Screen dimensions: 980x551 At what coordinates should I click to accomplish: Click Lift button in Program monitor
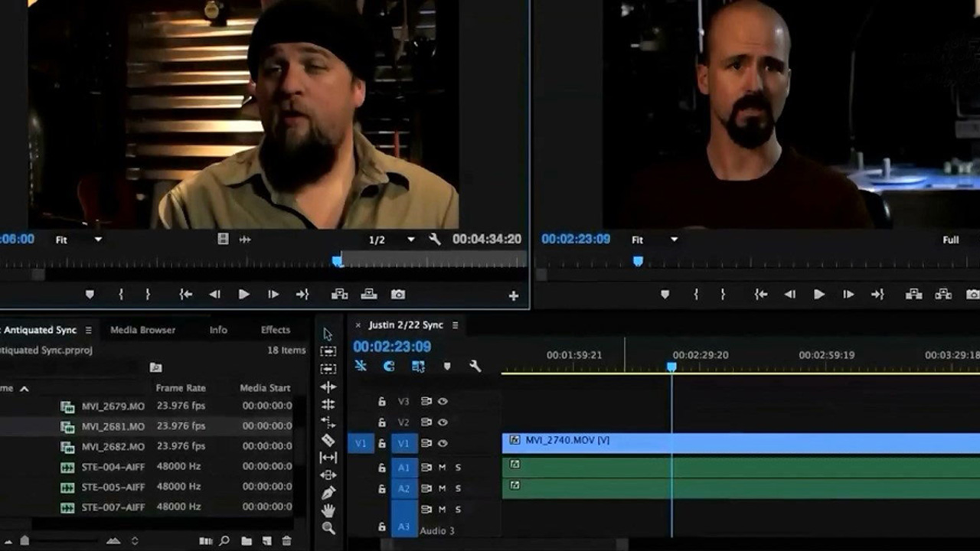tap(913, 294)
